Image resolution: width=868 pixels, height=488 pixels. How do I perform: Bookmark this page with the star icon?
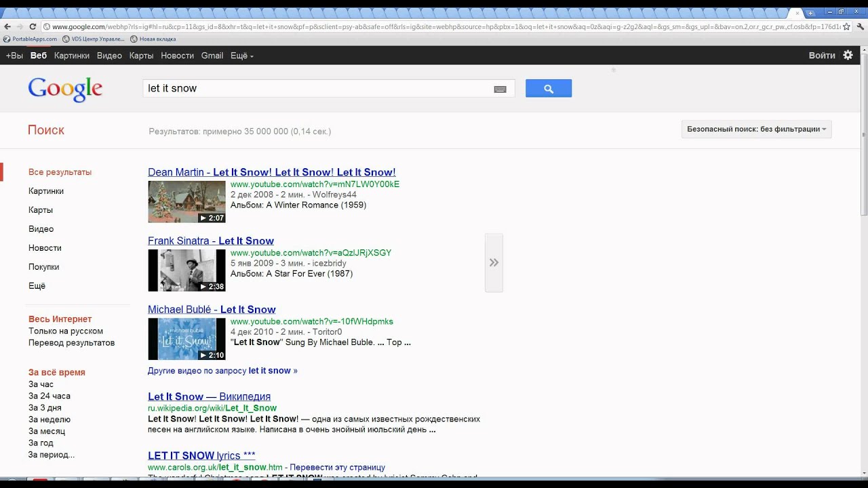(846, 26)
